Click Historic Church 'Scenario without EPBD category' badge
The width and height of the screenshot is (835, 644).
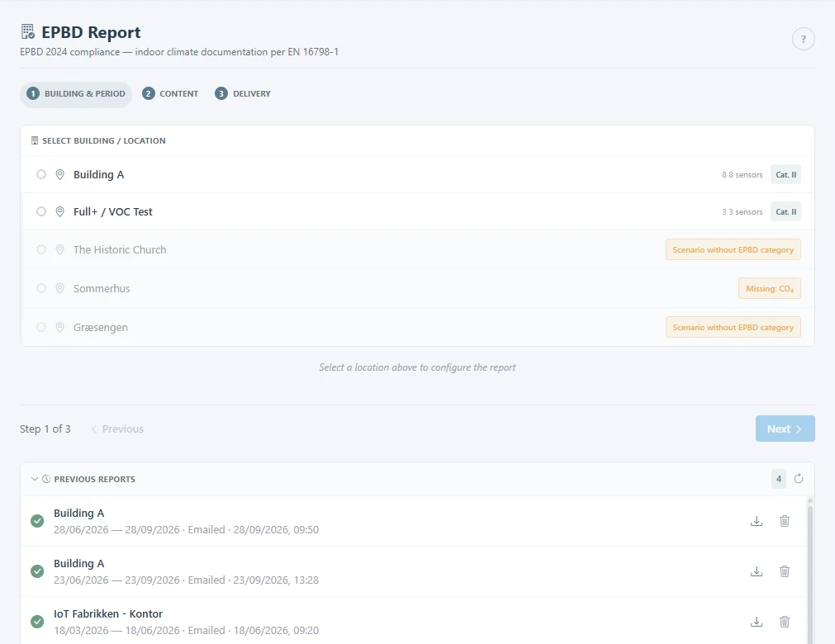click(733, 249)
